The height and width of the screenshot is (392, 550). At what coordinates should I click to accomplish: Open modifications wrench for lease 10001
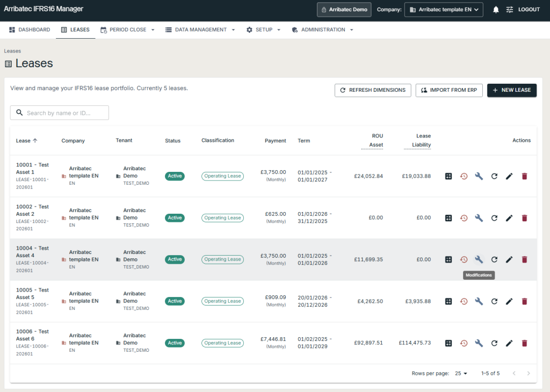[479, 176]
